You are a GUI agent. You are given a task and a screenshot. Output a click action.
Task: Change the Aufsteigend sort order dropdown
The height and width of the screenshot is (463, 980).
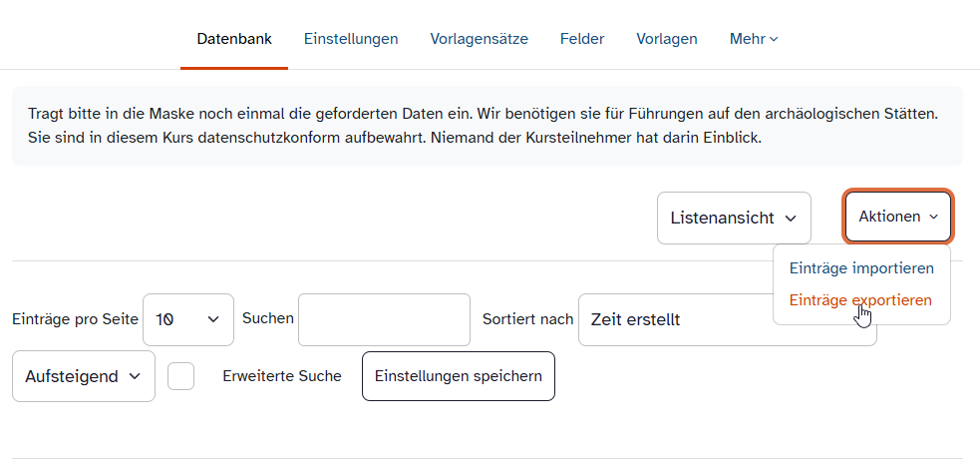coord(84,376)
